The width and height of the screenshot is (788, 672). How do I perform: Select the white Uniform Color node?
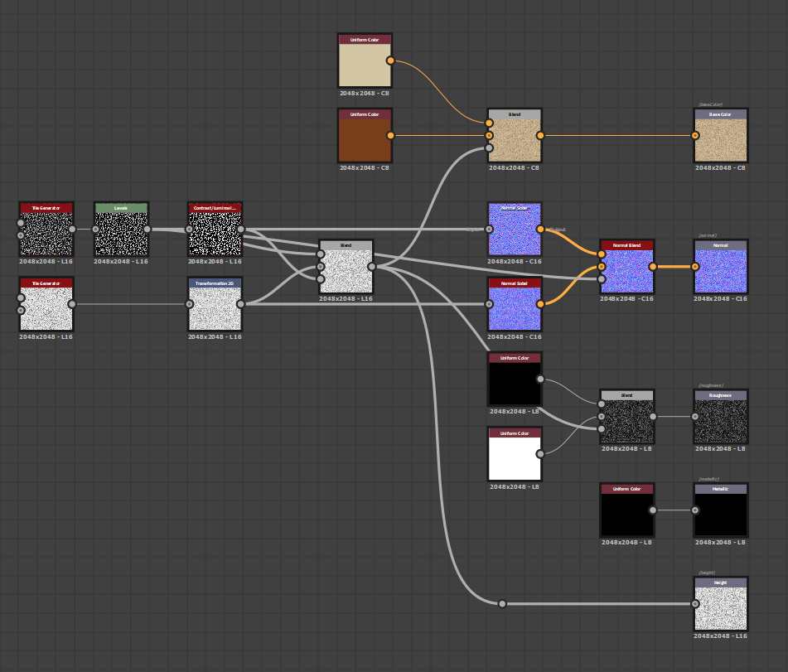pos(514,454)
